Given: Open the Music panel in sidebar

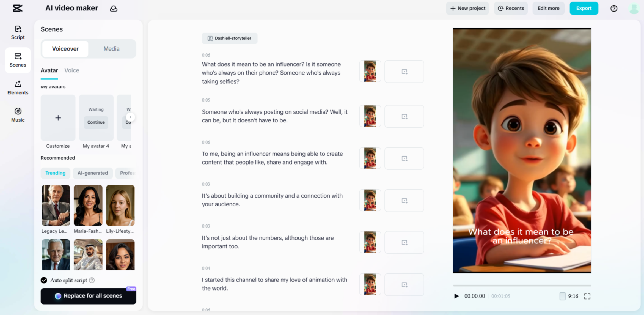Looking at the screenshot, I should click(18, 115).
